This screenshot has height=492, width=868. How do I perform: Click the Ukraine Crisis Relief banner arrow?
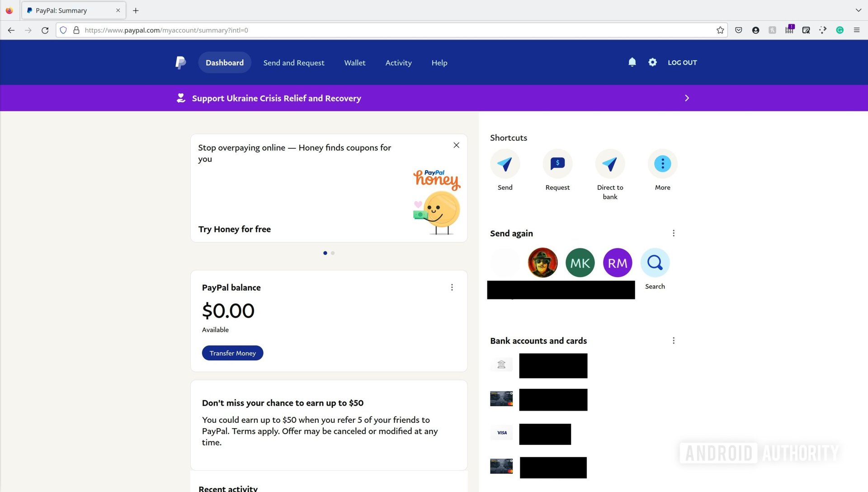coord(687,97)
